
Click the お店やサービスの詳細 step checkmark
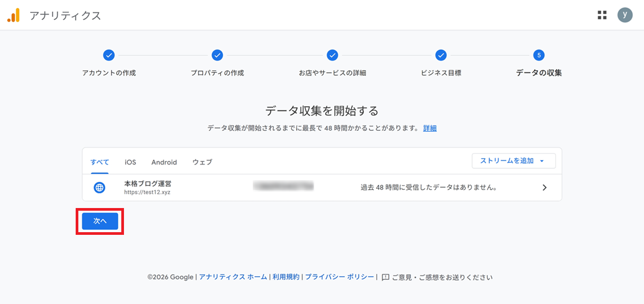332,55
